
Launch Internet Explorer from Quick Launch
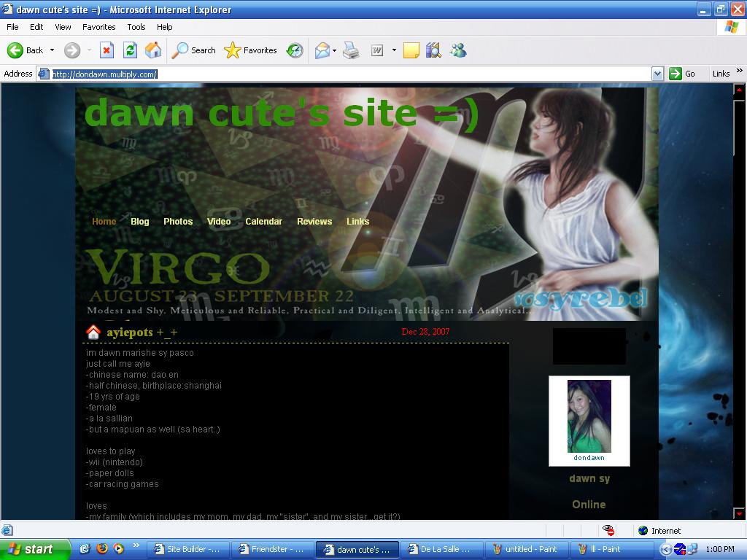point(85,548)
